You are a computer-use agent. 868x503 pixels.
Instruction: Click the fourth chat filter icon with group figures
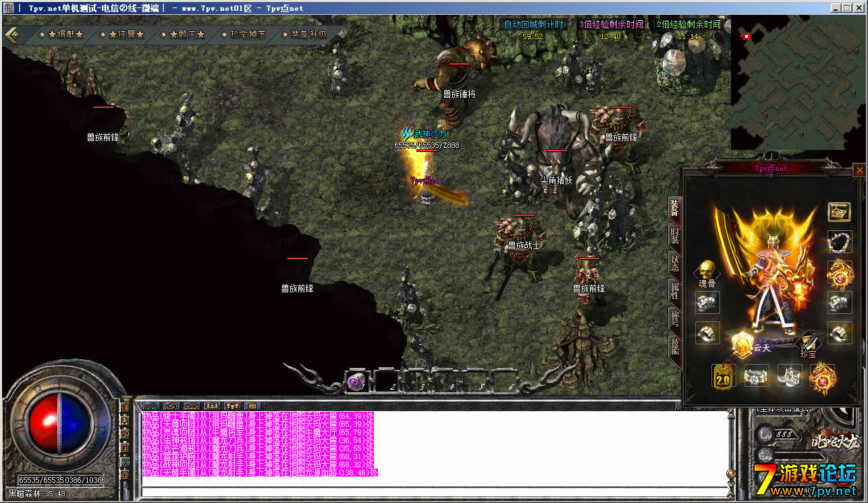[x=213, y=406]
